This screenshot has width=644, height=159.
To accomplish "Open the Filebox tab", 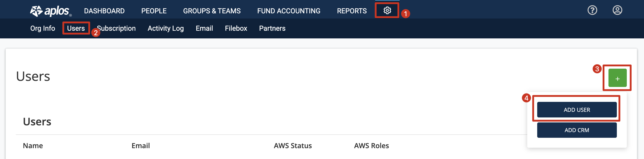I will coord(236,28).
